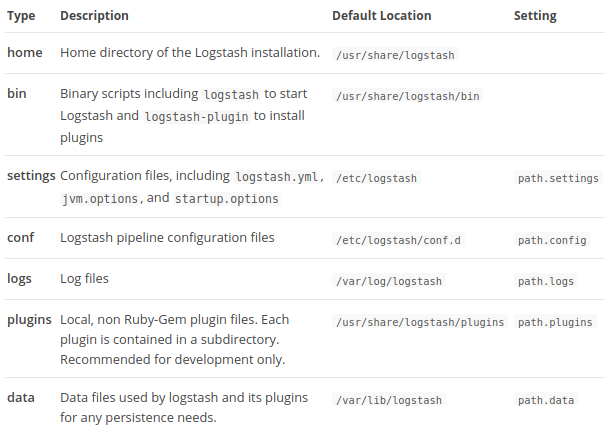The width and height of the screenshot is (614, 444).
Task: Click the path.data setting value
Action: pos(546,401)
